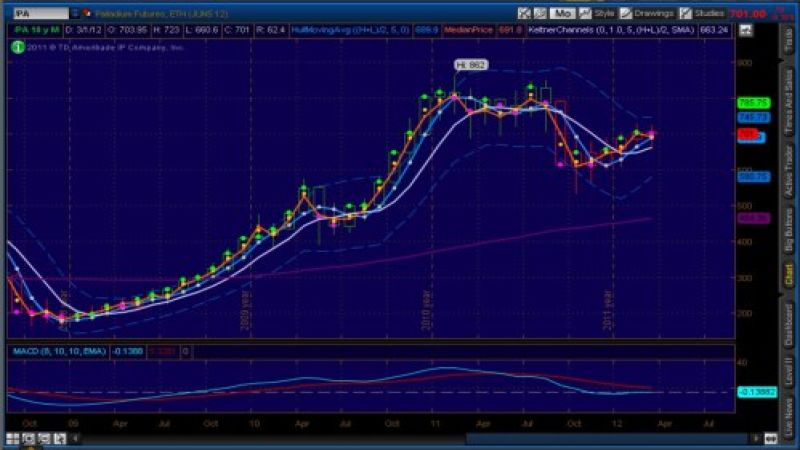The width and height of the screenshot is (800, 450).
Task: Click the first chart tool icon left of Mo
Action: click(524, 13)
